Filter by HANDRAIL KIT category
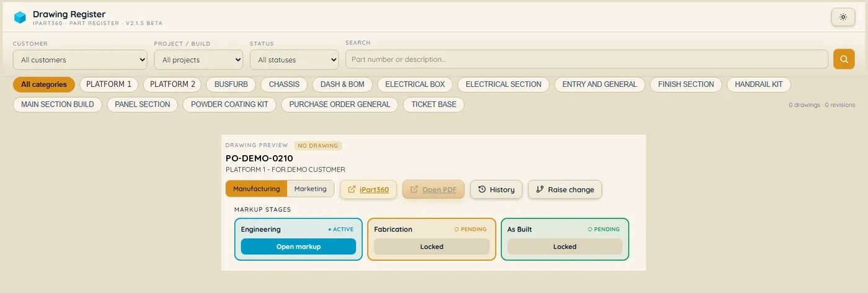868x293 pixels. (x=759, y=84)
